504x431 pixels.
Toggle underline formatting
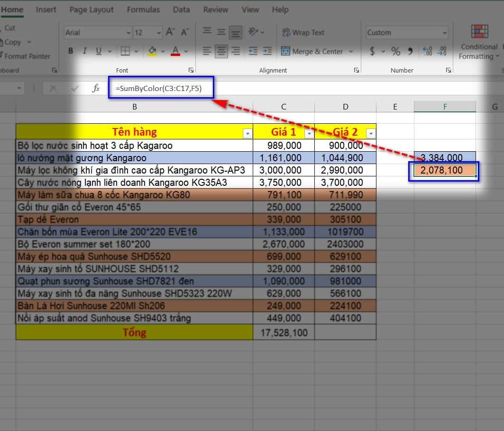[99, 51]
